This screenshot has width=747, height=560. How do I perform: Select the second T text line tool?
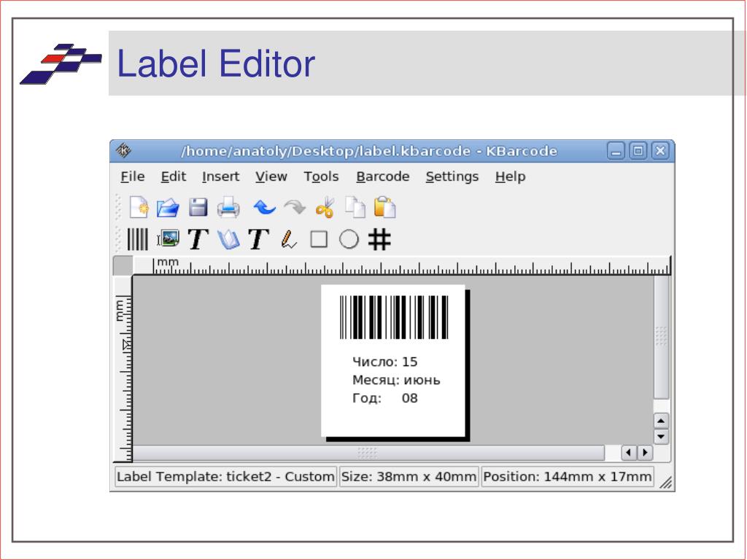coord(259,239)
